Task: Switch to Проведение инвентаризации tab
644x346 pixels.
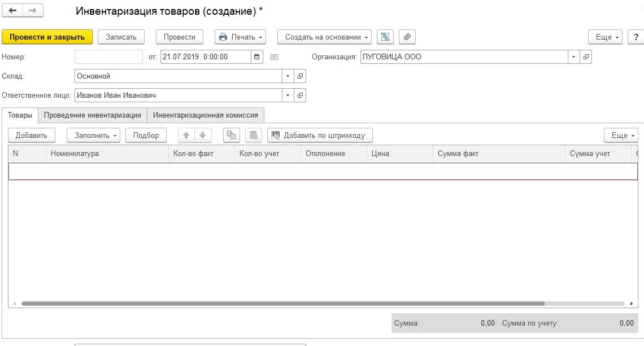Action: pyautogui.click(x=93, y=115)
